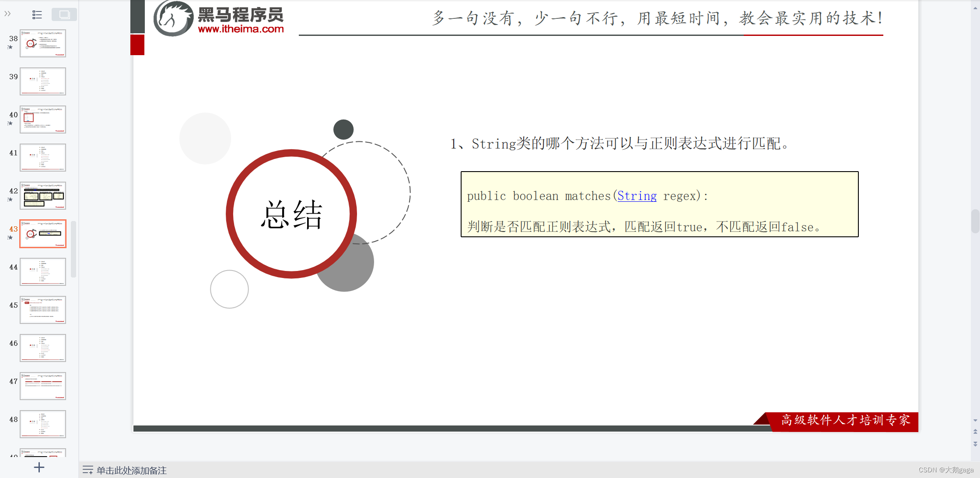
Task: Open the String hyperlink in code box
Action: point(637,196)
